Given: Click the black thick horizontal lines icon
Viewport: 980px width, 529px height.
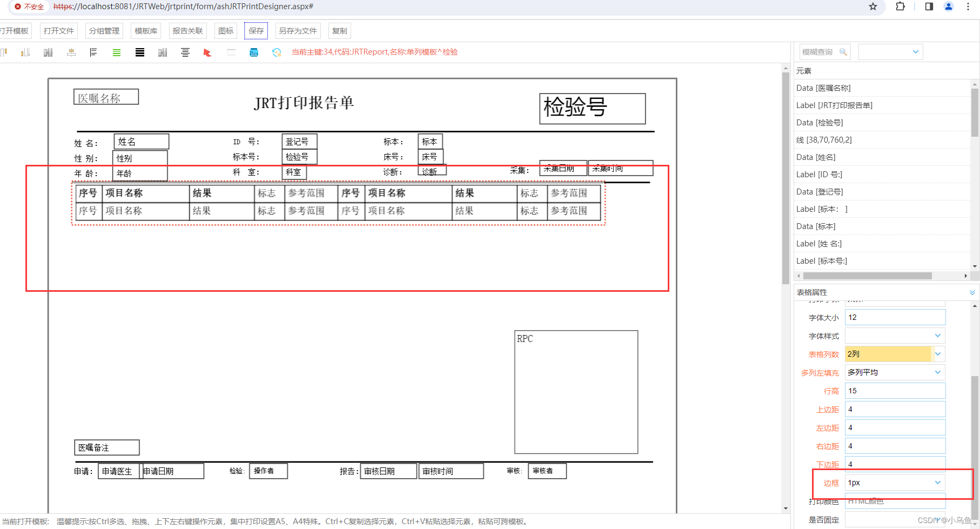Looking at the screenshot, I should (140, 52).
